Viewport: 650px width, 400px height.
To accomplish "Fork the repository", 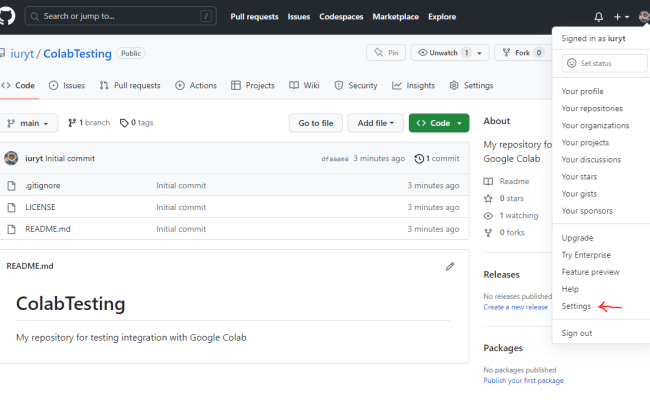I will click(x=522, y=53).
